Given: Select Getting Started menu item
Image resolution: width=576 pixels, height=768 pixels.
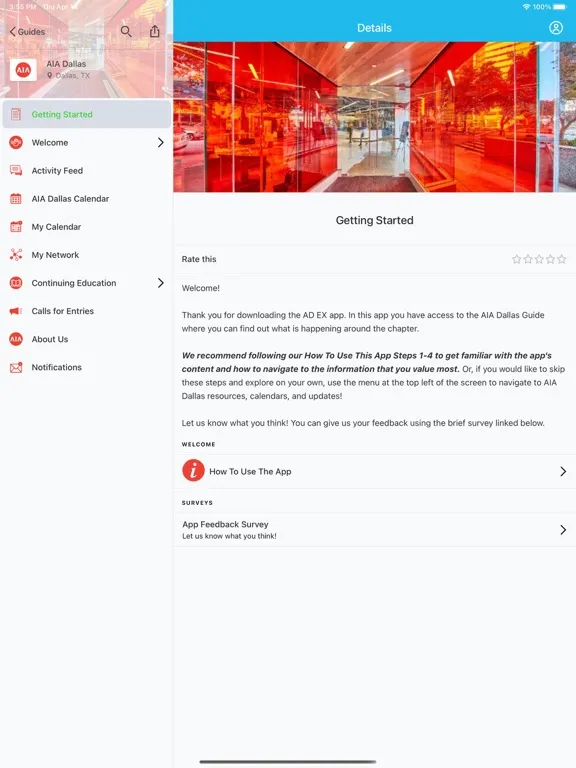Looking at the screenshot, I should tap(87, 114).
